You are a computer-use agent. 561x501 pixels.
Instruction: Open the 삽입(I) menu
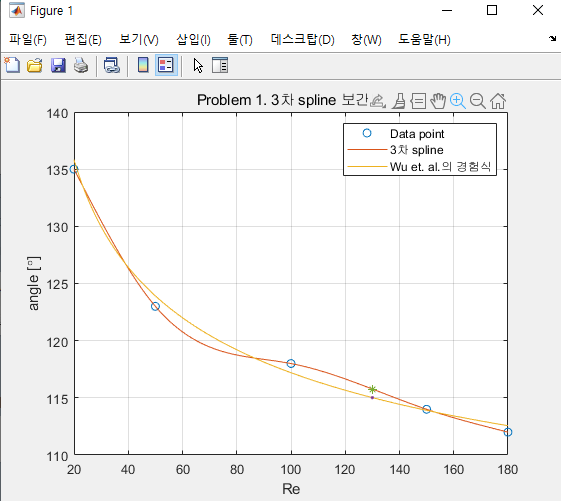click(x=193, y=39)
